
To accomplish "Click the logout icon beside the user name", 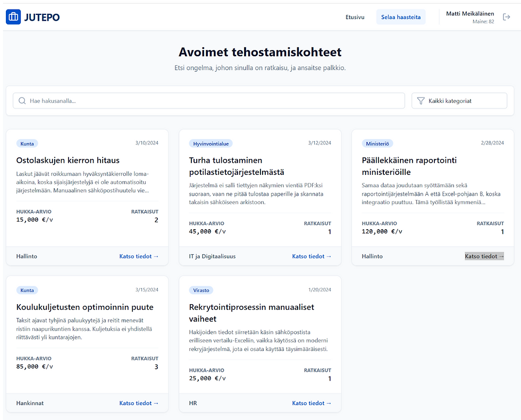I will 506,17.
